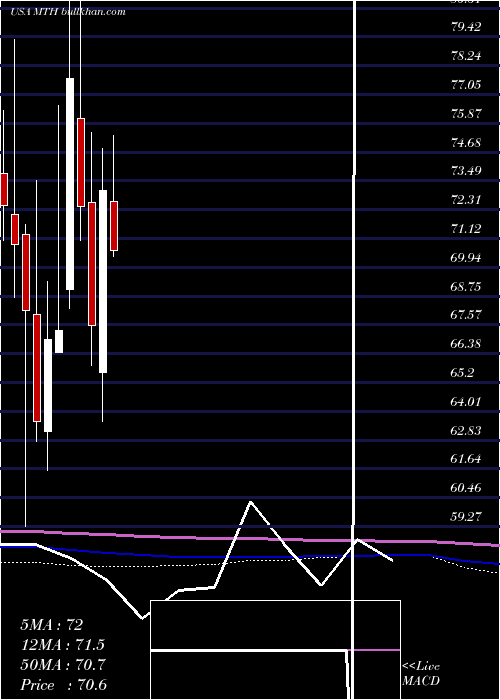
Task: Click the 59.27 price axis label
Action: click(466, 517)
